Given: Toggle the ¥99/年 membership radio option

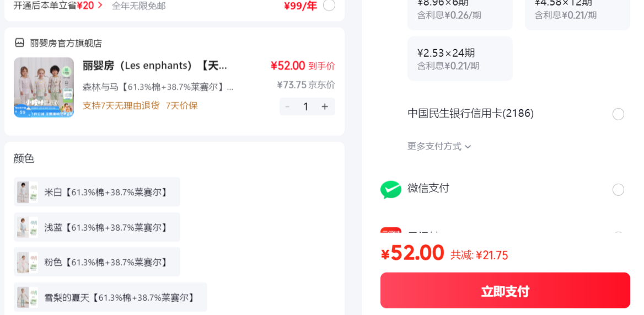Looking at the screenshot, I should [329, 6].
